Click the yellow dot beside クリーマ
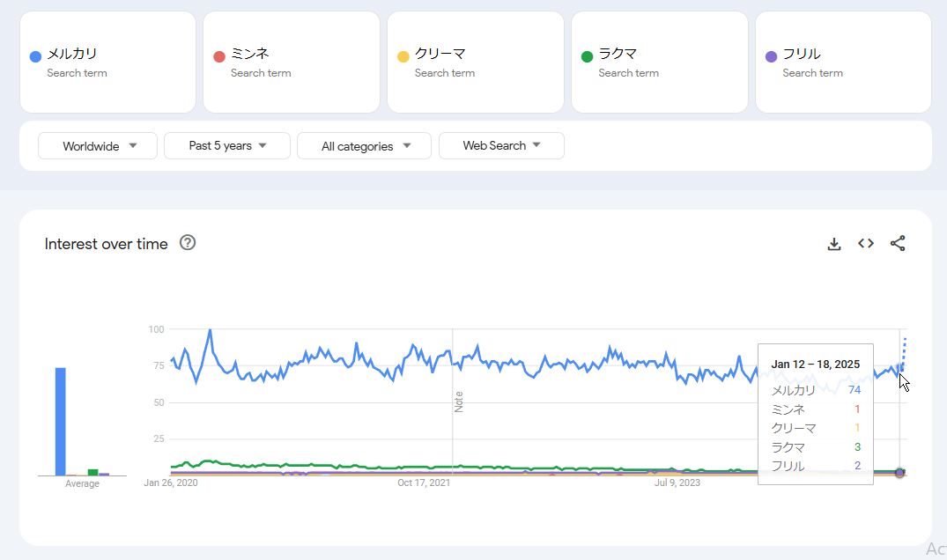Viewport: 947px width, 560px height. [403, 56]
